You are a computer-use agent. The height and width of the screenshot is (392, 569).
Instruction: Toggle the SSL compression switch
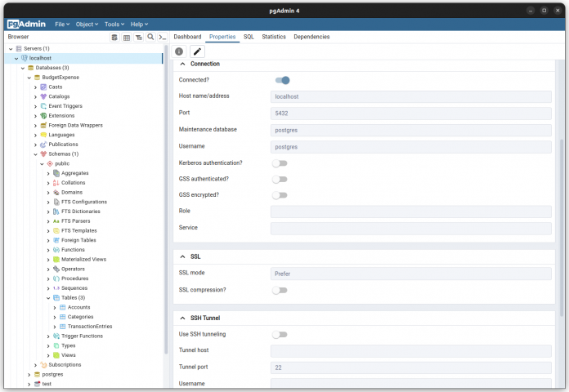tap(280, 290)
